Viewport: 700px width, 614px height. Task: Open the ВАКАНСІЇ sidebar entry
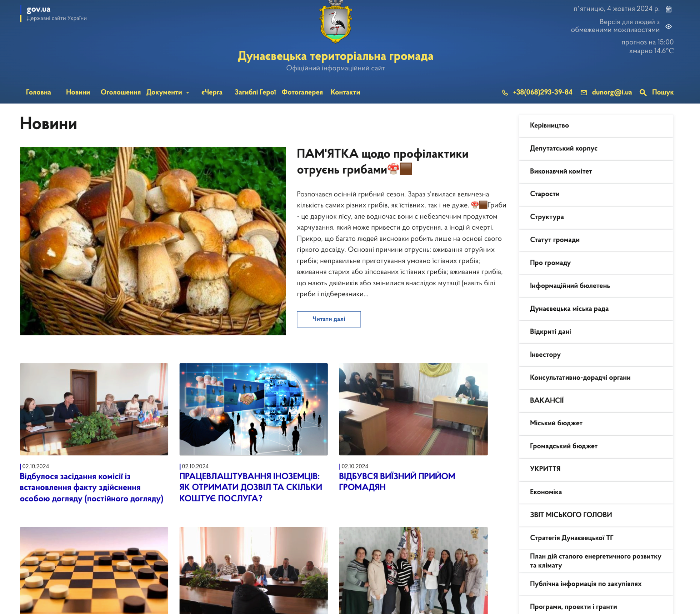(546, 400)
